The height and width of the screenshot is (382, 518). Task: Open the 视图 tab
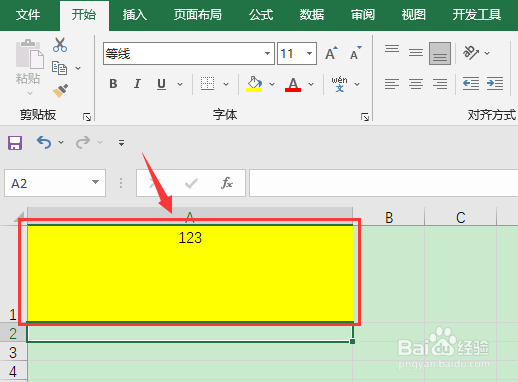click(x=413, y=15)
